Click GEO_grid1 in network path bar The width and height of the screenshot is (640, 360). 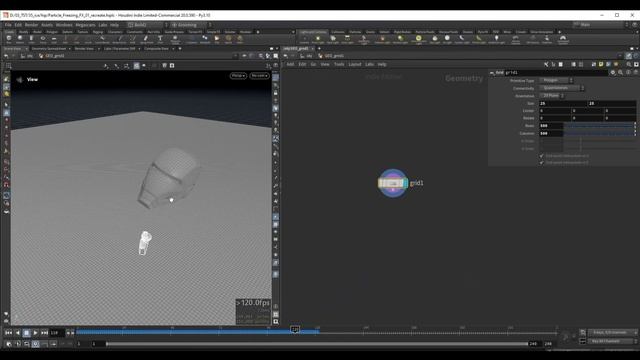pos(334,56)
